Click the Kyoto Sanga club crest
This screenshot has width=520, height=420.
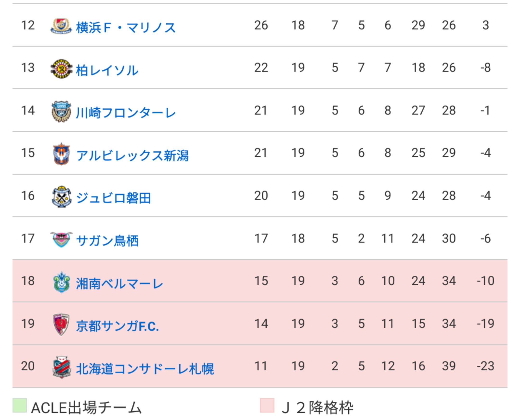click(61, 325)
